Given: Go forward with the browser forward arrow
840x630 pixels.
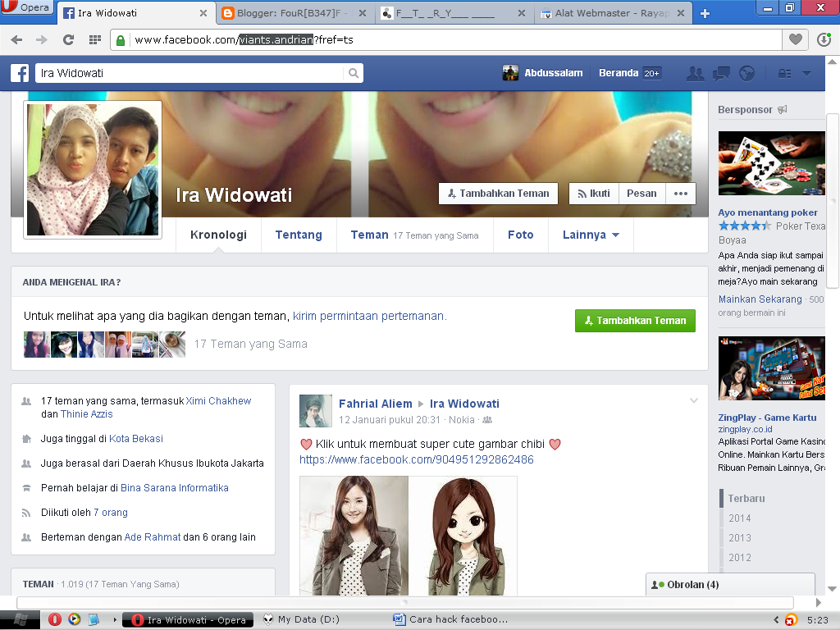Looking at the screenshot, I should pyautogui.click(x=41, y=39).
